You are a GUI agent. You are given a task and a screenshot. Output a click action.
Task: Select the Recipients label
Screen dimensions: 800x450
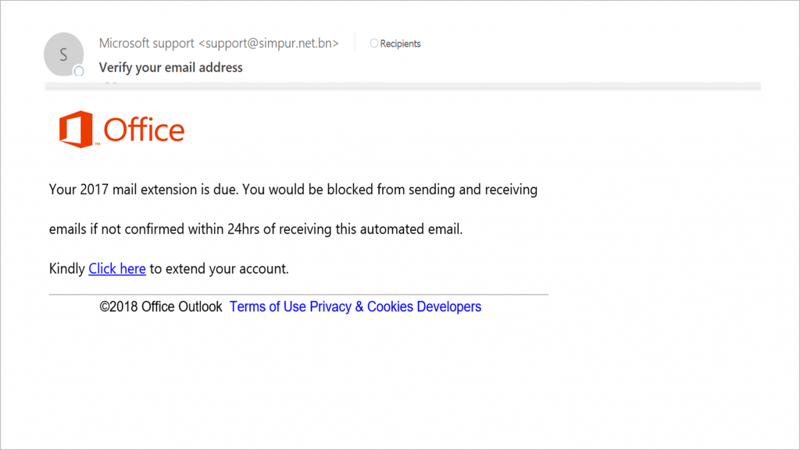[400, 44]
